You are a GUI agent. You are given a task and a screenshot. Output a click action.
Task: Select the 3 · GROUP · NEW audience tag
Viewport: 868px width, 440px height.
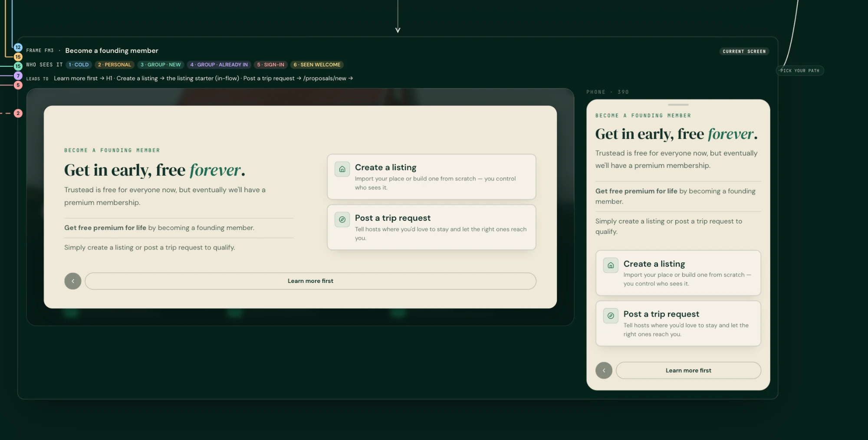[x=161, y=65]
